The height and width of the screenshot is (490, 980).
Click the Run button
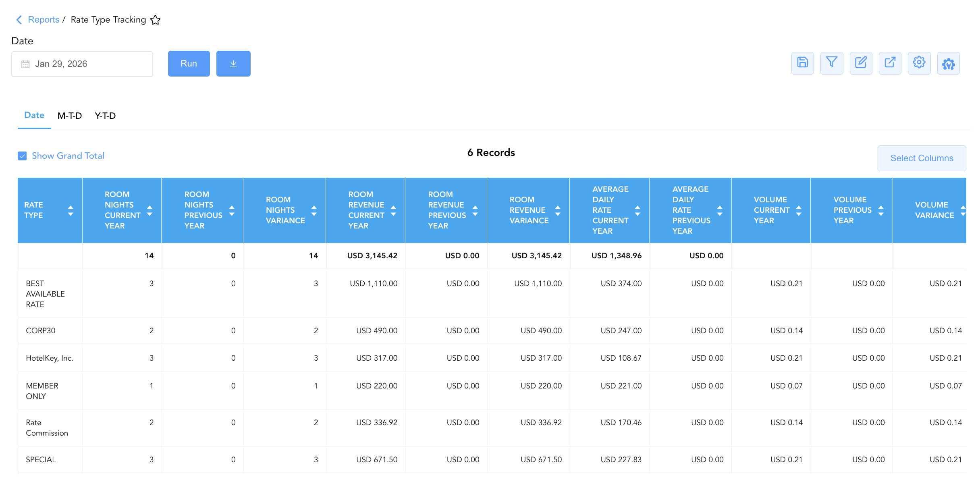pyautogui.click(x=189, y=64)
